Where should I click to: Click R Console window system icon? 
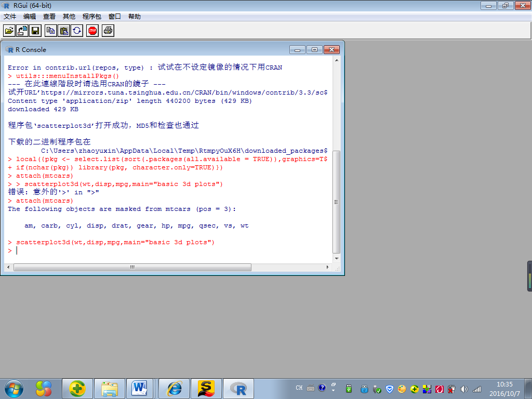tap(9, 49)
